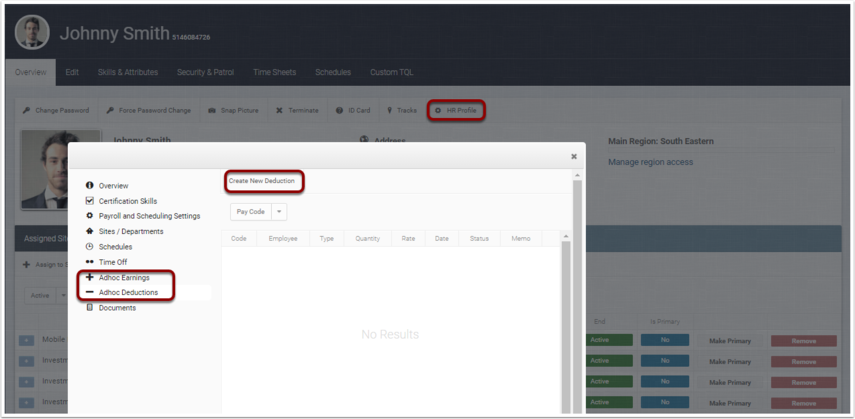Click the dialog's outer vertical scrollbar
The height and width of the screenshot is (419, 855).
click(577, 295)
